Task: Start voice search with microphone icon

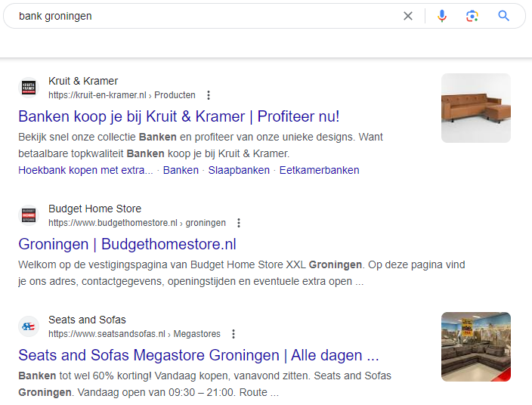Action: (442, 16)
